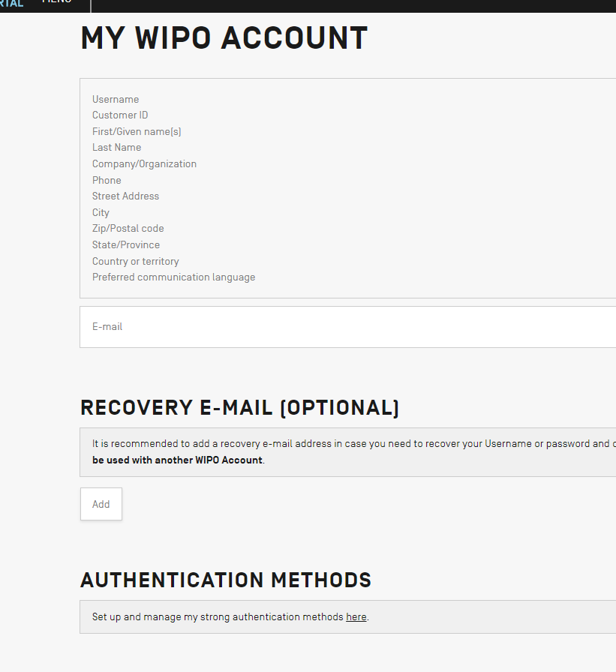
Task: Click the Zip/Postal code label
Action: pyautogui.click(x=128, y=229)
